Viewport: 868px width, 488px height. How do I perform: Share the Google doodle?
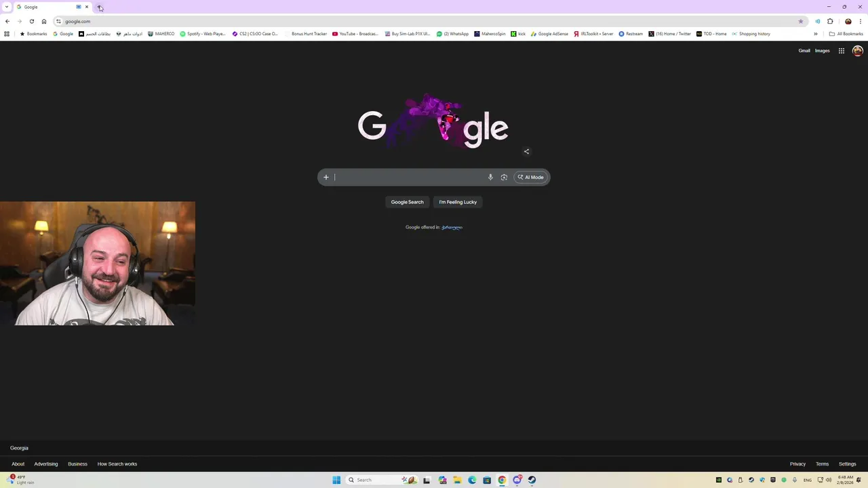pos(526,151)
